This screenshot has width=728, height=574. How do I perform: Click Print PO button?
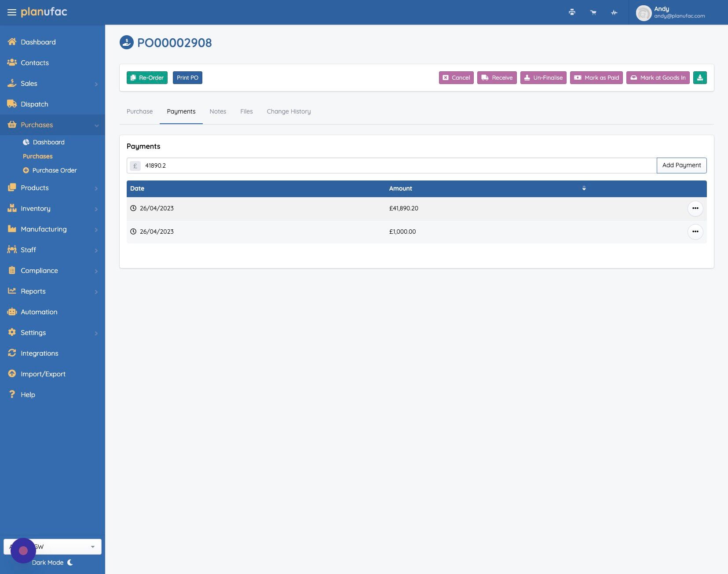pyautogui.click(x=187, y=77)
